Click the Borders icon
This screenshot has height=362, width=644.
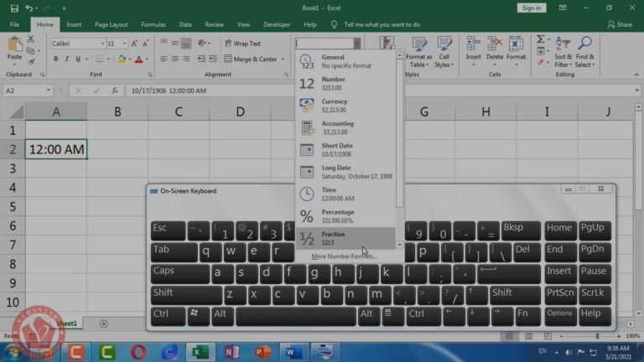click(100, 59)
